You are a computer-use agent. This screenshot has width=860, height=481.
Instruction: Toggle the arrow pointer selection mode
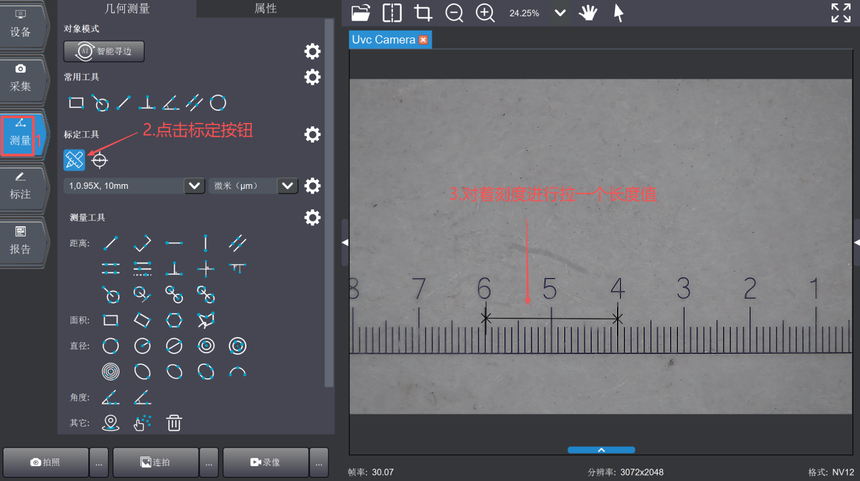click(619, 13)
